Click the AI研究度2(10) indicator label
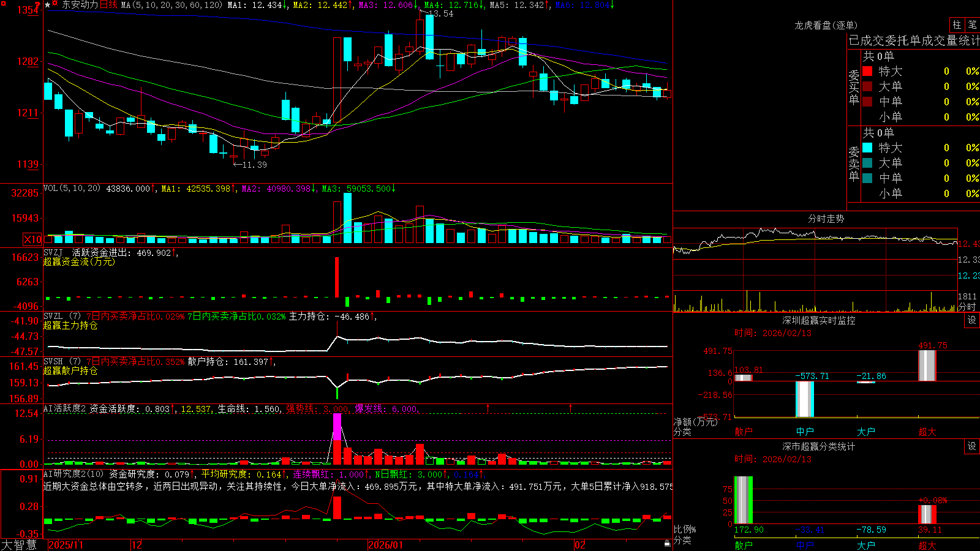 click(x=73, y=474)
